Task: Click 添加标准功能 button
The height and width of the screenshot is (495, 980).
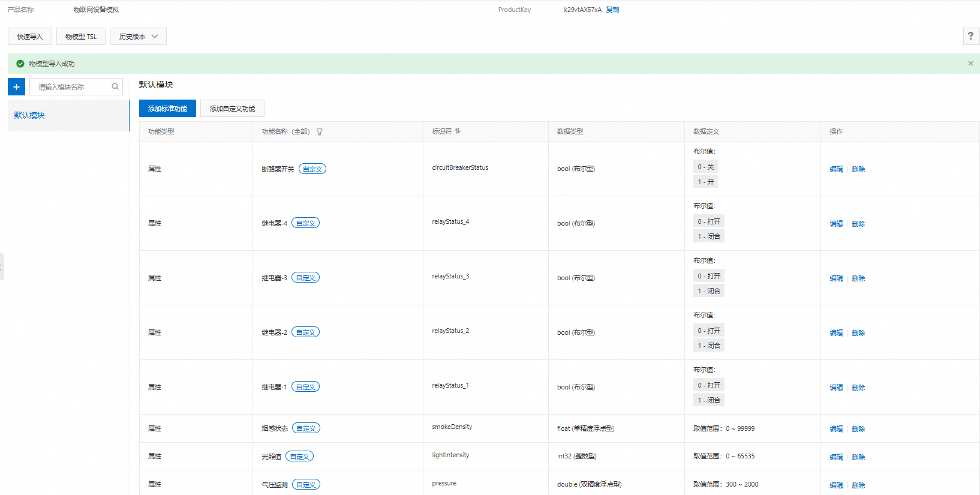Action: point(167,109)
